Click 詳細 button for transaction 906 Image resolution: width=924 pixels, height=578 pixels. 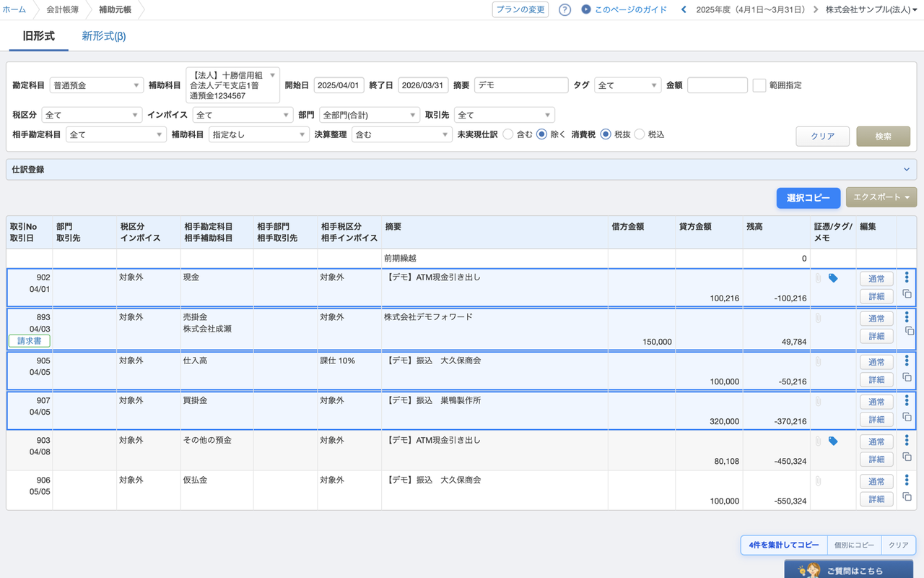point(876,499)
